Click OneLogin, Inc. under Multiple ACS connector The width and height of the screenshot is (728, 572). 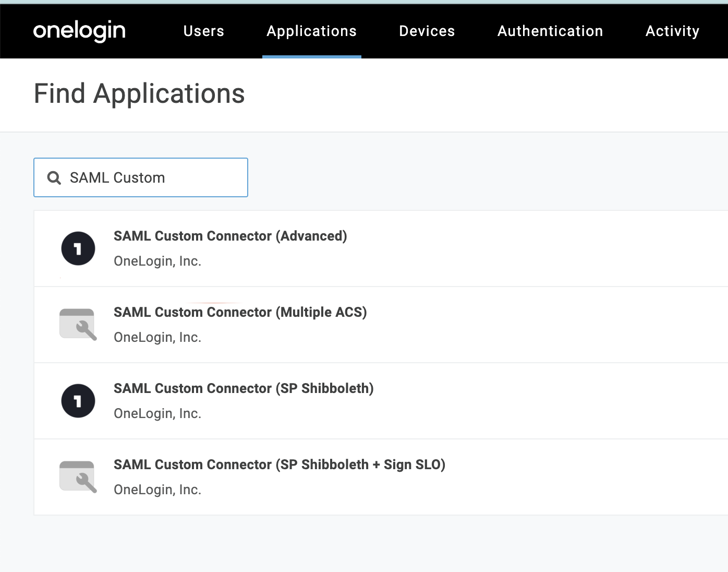[x=157, y=337]
